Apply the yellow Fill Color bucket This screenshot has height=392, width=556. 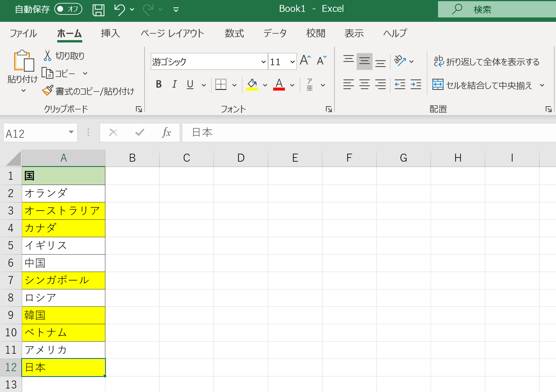coord(252,85)
